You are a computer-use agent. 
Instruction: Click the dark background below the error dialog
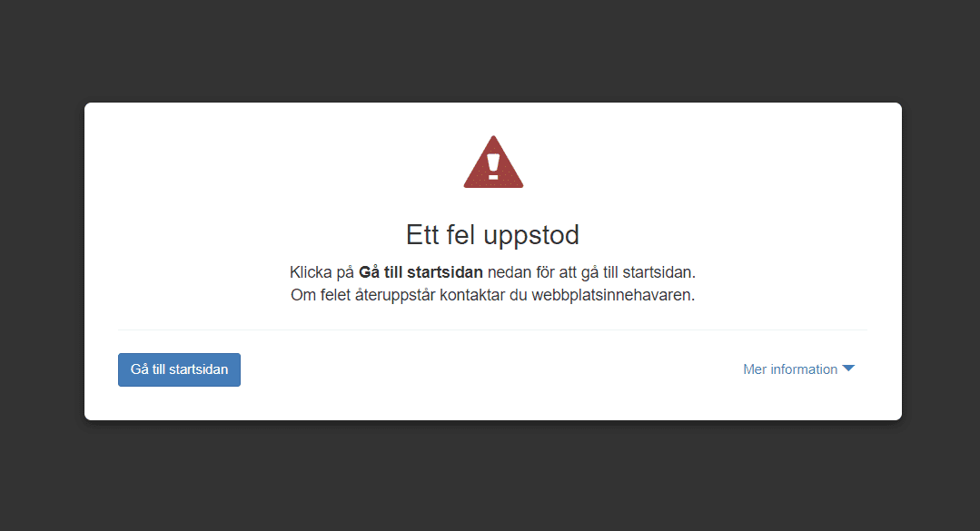pos(490,476)
